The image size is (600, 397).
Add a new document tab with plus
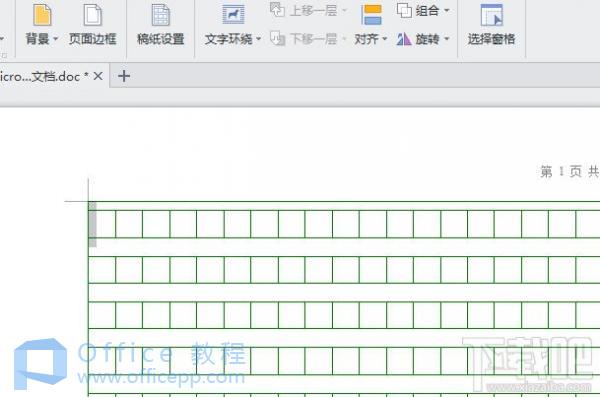[124, 76]
